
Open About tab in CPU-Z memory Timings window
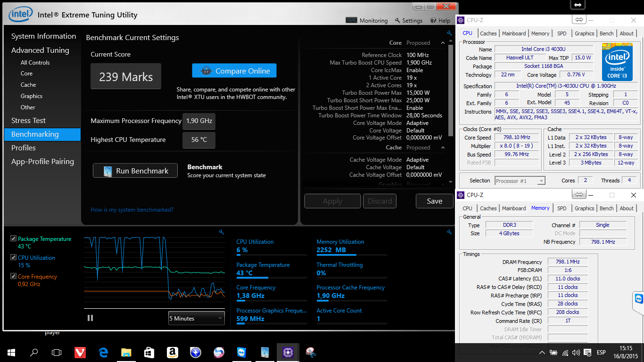[x=627, y=208]
